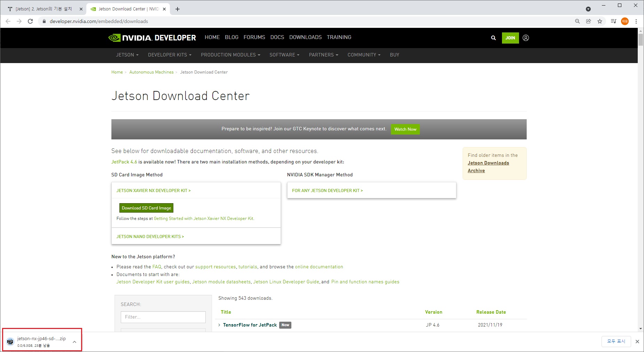Open the Chrome three-dot menu
Screen dimensions: 644x352
(636, 21)
